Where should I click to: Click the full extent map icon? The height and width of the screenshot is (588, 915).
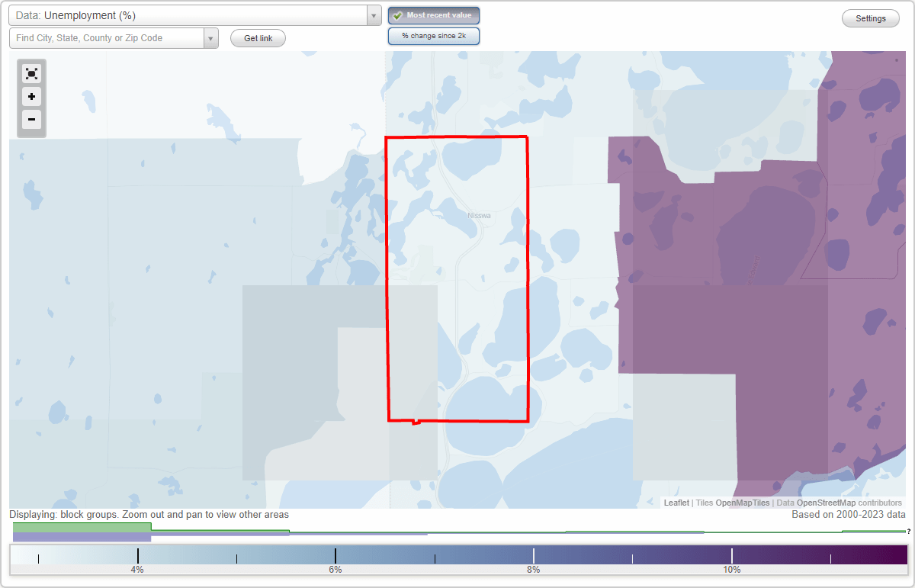[31, 73]
